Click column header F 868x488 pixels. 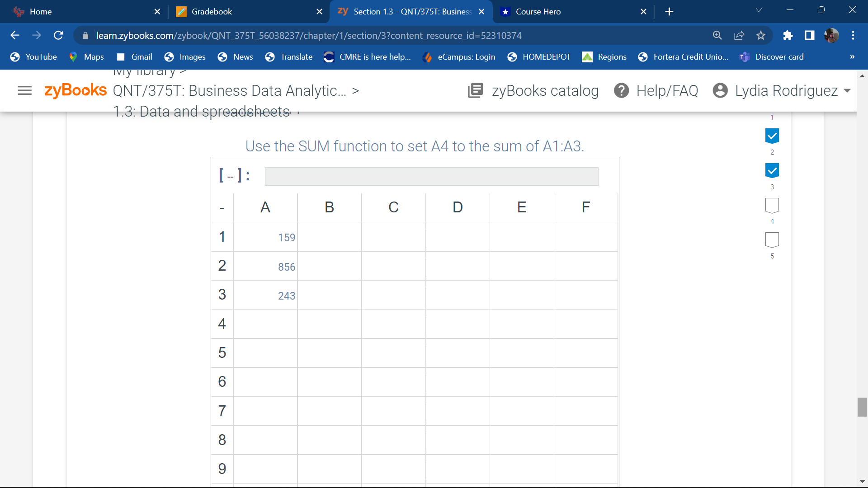pos(586,207)
